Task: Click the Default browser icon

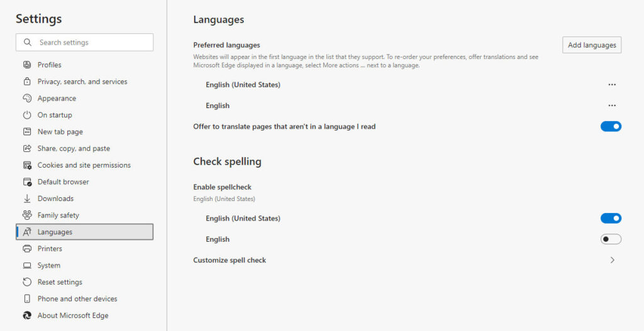Action: click(27, 182)
